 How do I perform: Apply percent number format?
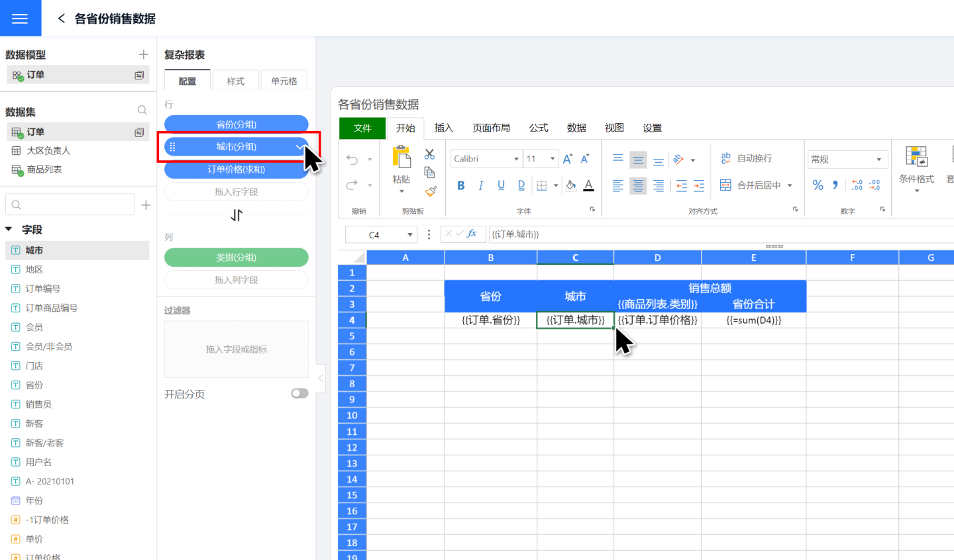pos(818,185)
